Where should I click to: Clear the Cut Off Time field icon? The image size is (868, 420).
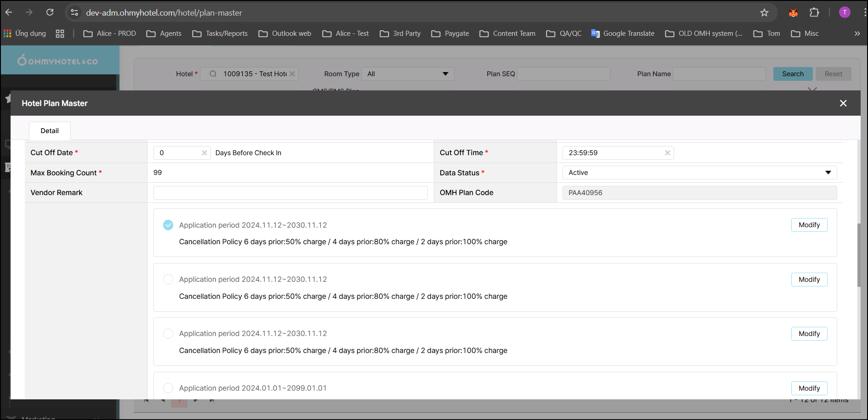[667, 153]
